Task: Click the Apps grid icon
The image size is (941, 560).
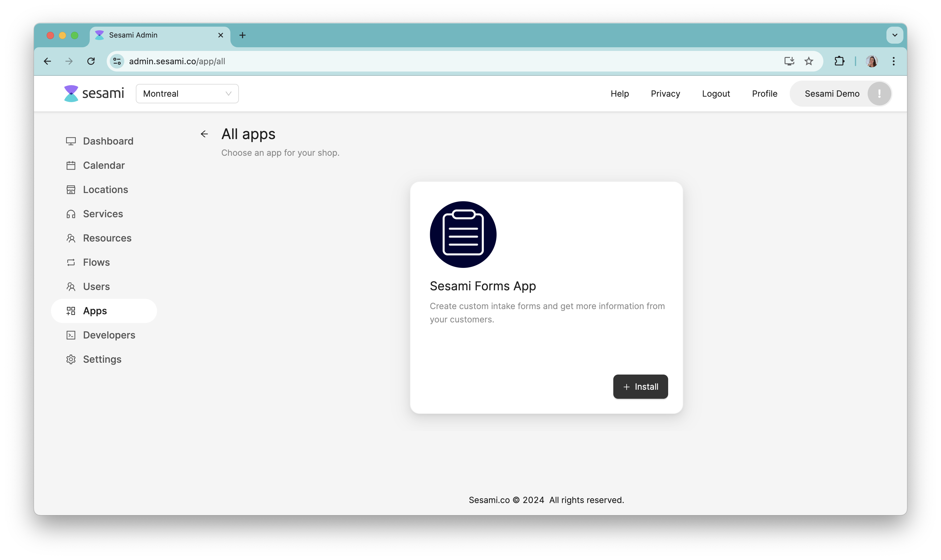Action: pos(71,311)
